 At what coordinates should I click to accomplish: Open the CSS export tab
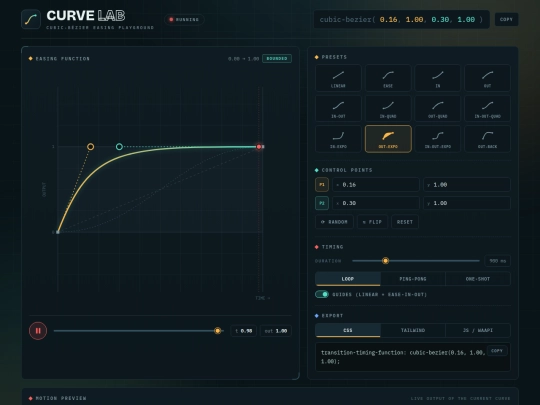348,330
